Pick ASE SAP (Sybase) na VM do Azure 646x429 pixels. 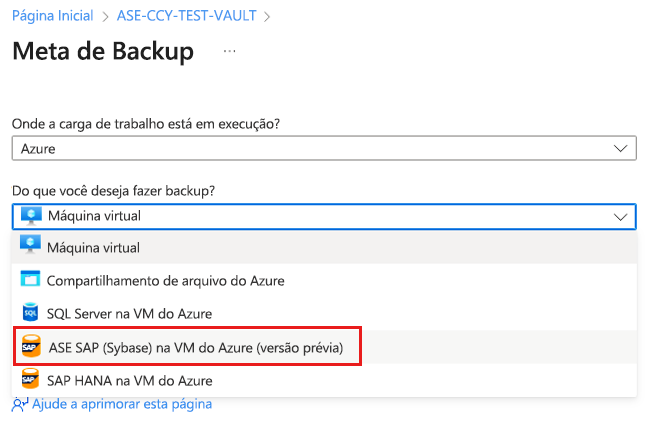(195, 347)
